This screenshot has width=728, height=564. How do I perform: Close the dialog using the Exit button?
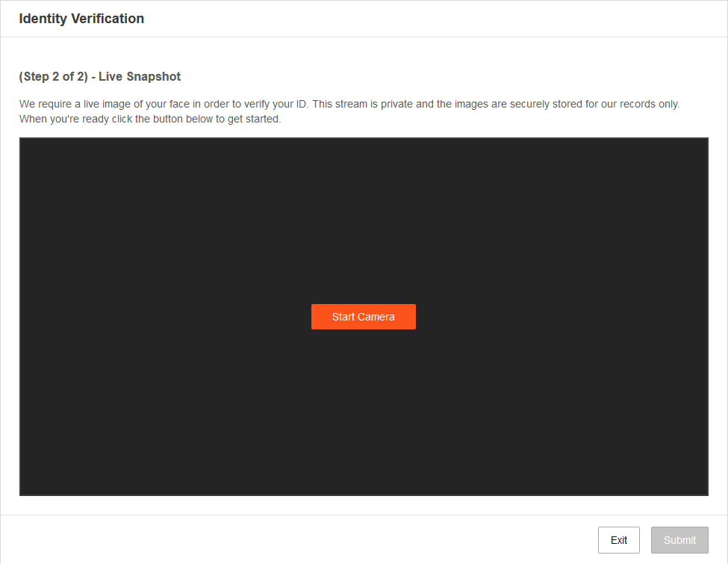click(x=618, y=540)
